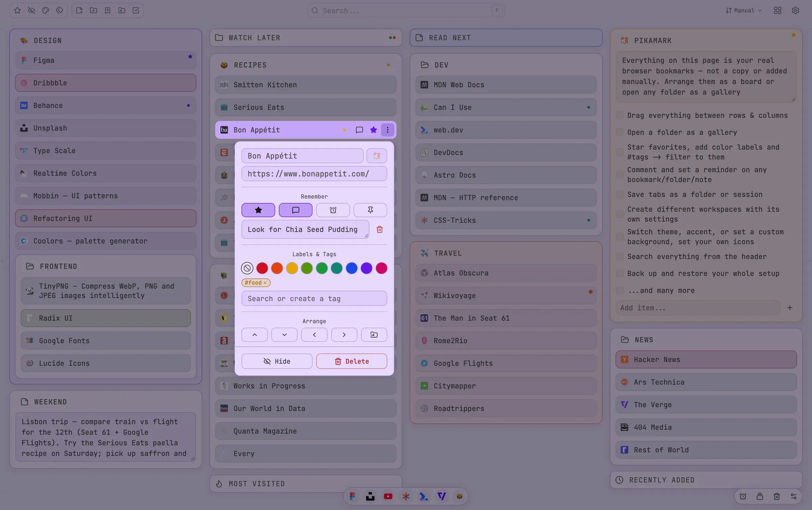Image resolution: width=812 pixels, height=510 pixels.
Task: Open Unsplash from the bottom dock
Action: [370, 496]
